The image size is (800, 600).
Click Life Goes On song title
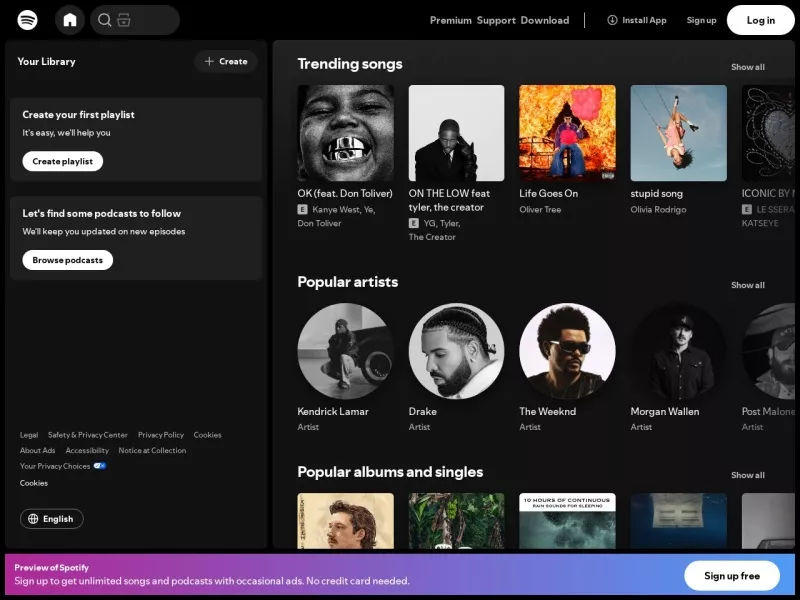click(548, 193)
